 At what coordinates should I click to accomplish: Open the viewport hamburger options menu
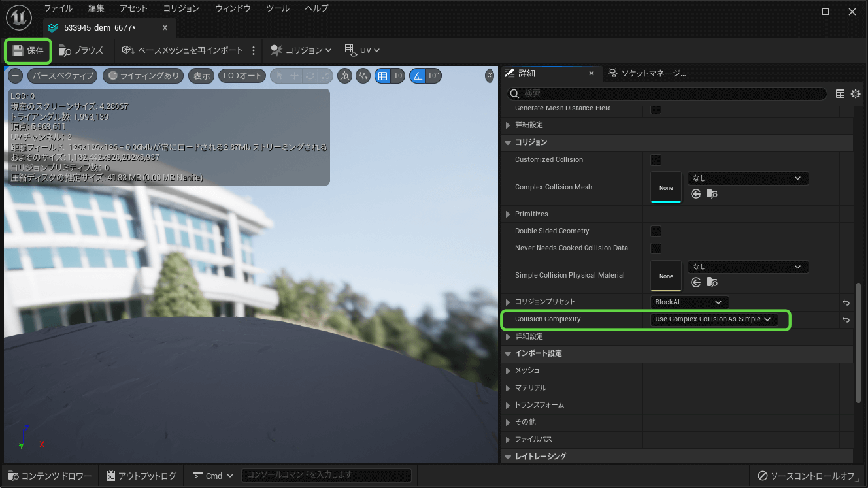(16, 76)
